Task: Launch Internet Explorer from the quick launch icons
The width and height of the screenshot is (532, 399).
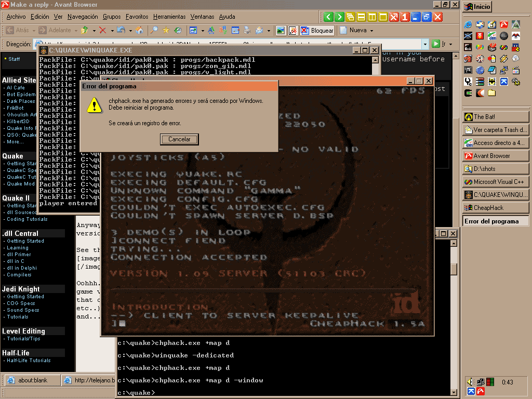Action: coord(468,24)
